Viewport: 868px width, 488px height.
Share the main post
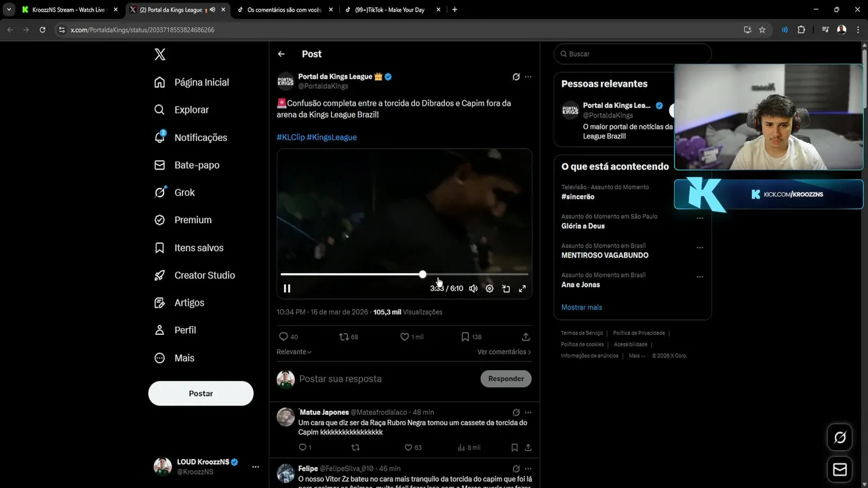point(526,337)
